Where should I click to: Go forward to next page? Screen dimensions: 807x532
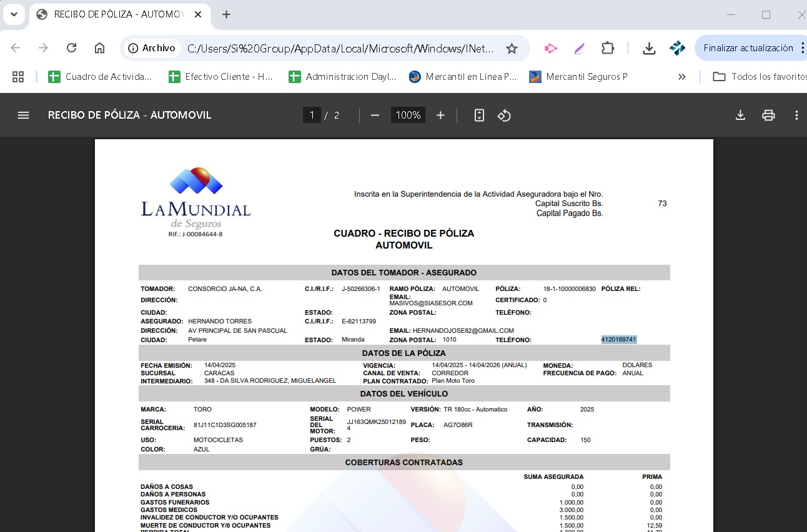coord(43,48)
